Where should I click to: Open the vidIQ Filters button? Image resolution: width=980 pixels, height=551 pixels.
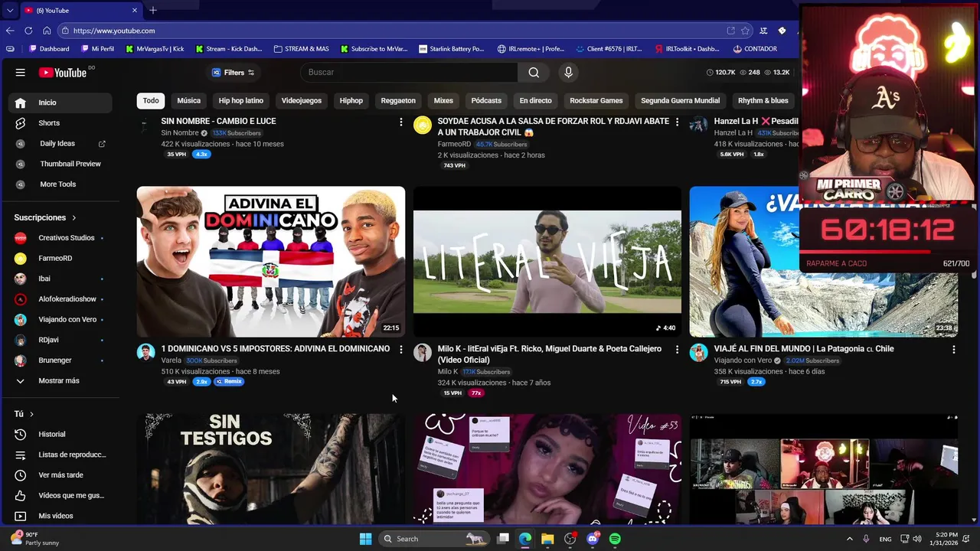tap(233, 73)
